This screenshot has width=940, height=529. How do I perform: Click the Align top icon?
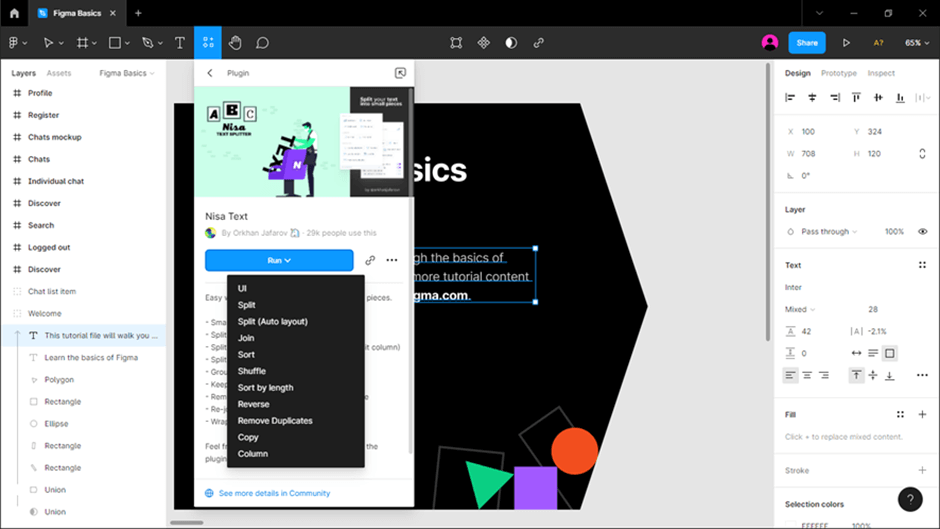click(856, 97)
